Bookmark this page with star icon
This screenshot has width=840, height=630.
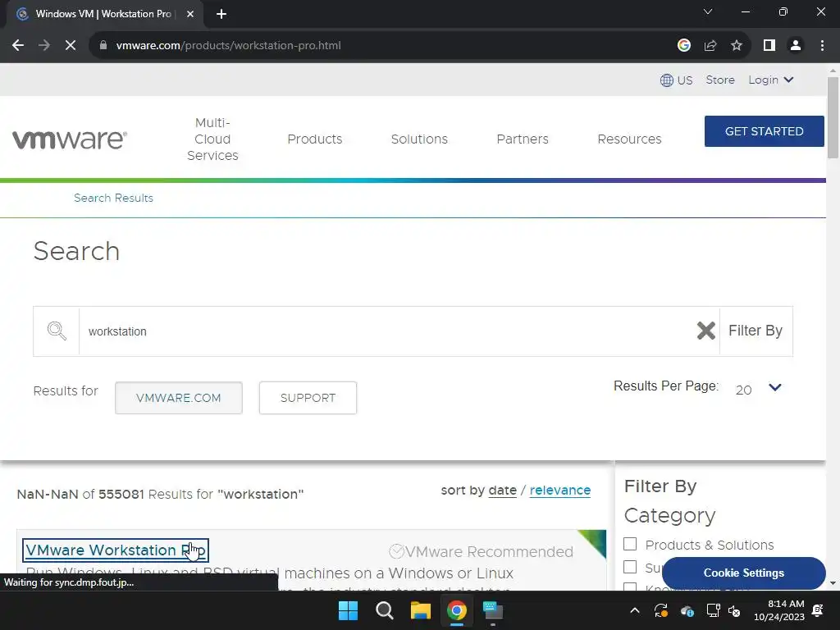coord(737,46)
